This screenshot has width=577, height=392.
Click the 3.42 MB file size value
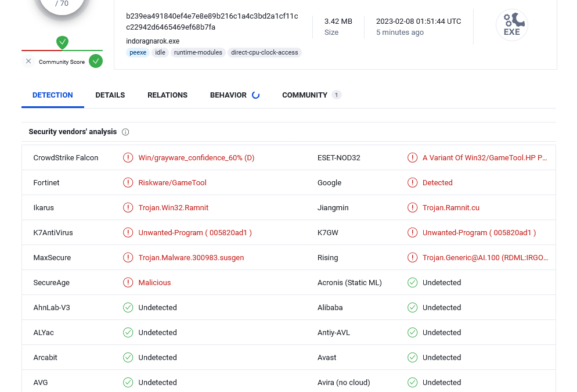pyautogui.click(x=338, y=21)
